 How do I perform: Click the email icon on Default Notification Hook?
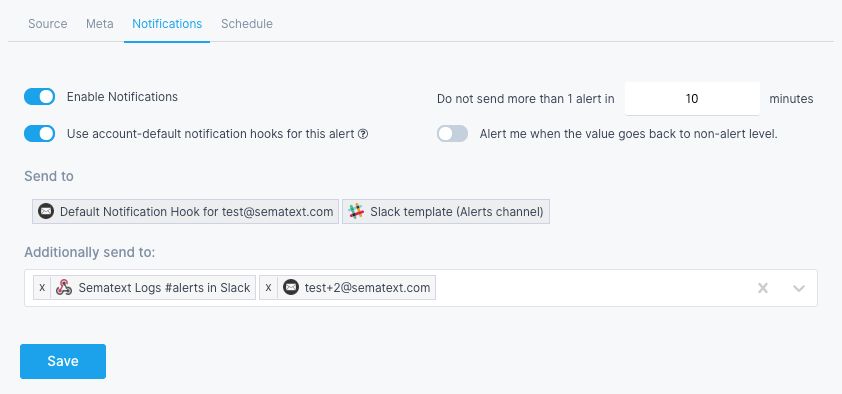click(46, 211)
